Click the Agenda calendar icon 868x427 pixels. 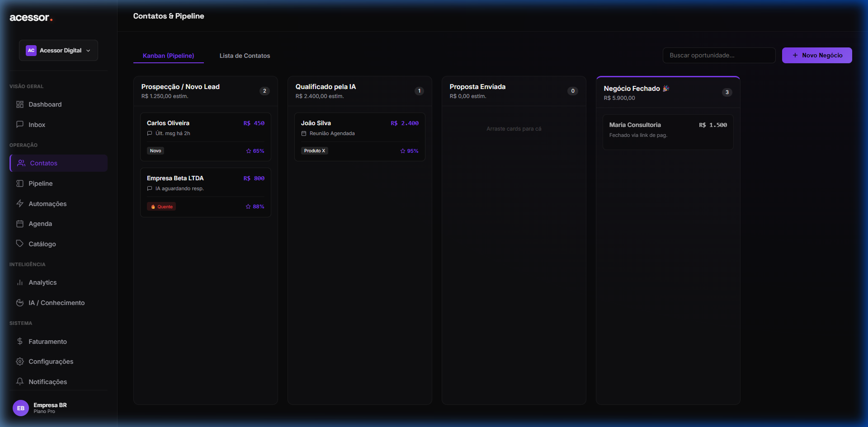pyautogui.click(x=20, y=224)
